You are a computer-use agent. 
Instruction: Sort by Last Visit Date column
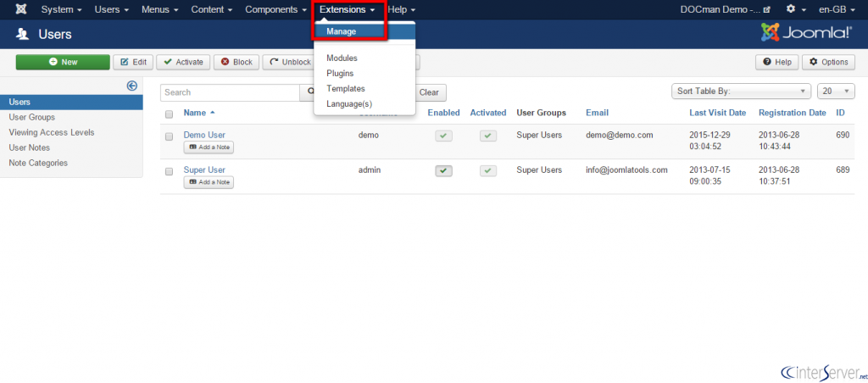point(717,113)
